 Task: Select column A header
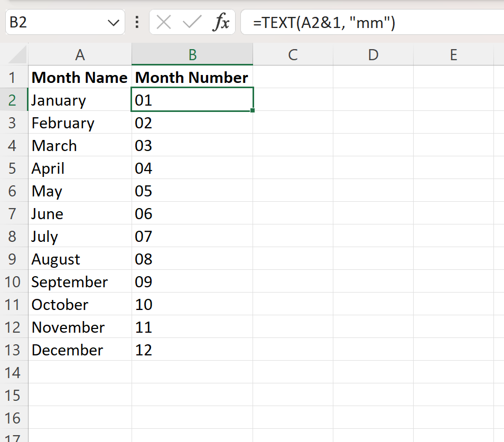coord(80,54)
